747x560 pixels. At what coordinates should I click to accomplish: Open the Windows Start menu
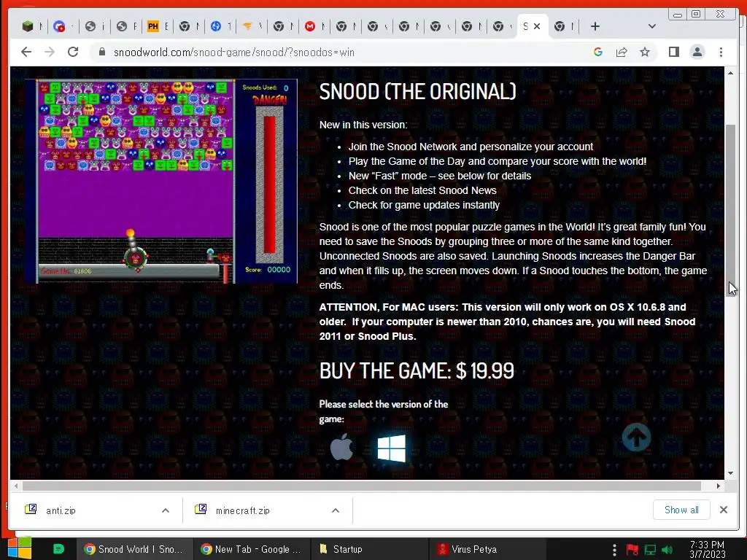[x=20, y=548]
